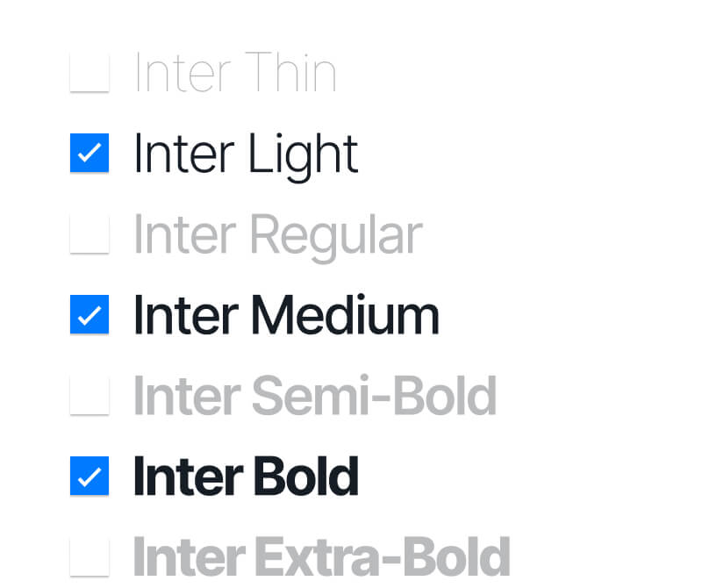Toggle the checkbox next to Inter Thin
702x588 pixels.
[89, 72]
